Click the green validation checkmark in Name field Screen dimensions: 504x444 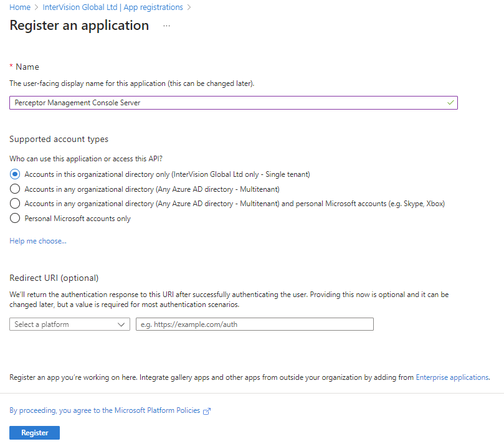click(x=450, y=103)
